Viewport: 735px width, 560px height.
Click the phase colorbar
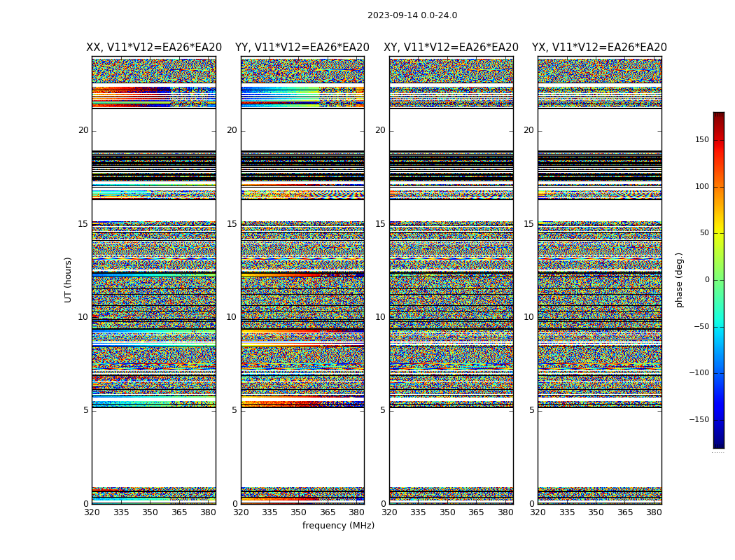coord(719,280)
